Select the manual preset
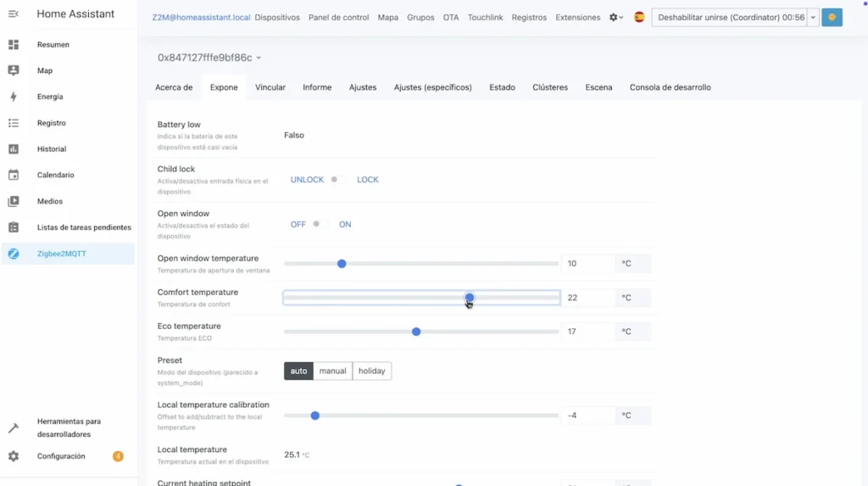Image resolution: width=868 pixels, height=486 pixels. coord(332,371)
